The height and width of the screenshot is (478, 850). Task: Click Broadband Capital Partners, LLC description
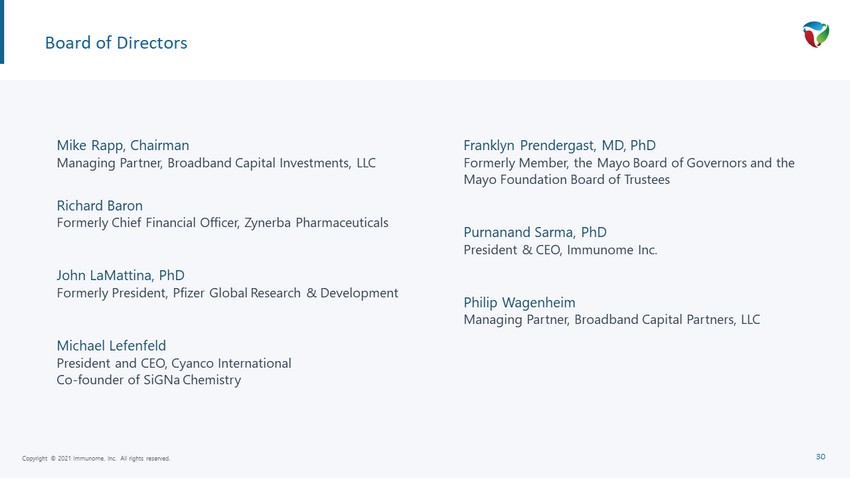pyautogui.click(x=611, y=320)
